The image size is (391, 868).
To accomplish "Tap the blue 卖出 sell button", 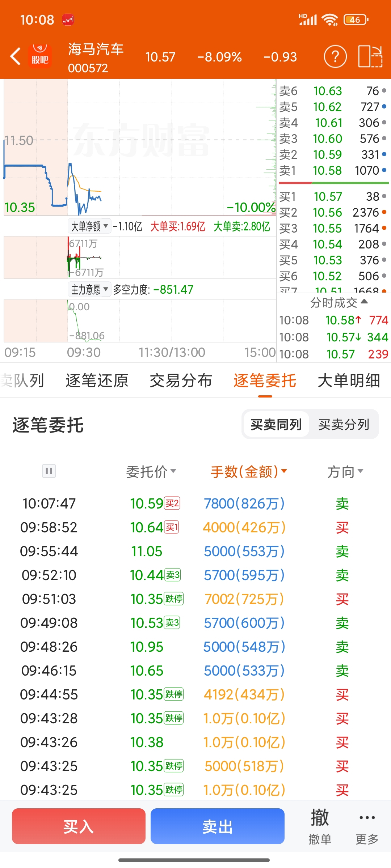I will [218, 826].
